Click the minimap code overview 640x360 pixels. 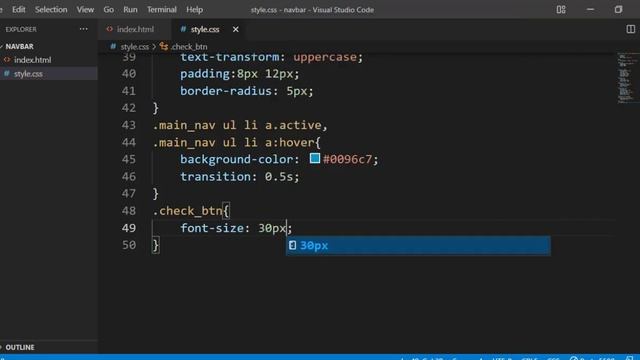626,78
